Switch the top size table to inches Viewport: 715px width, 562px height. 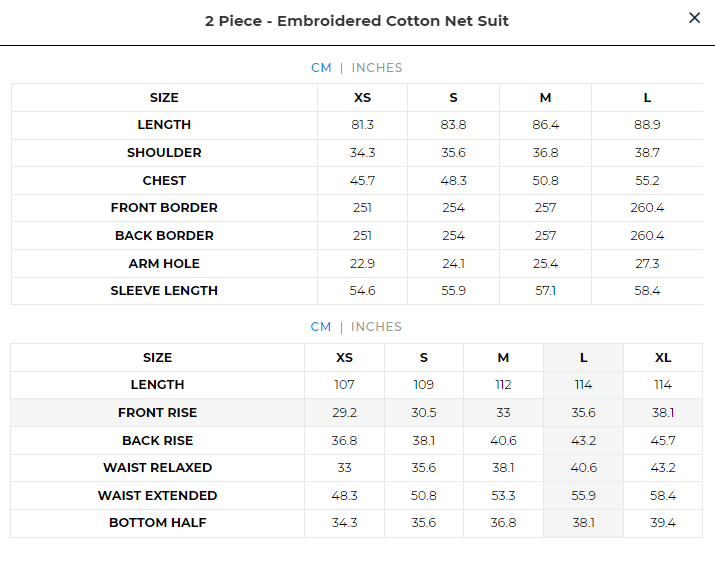pyautogui.click(x=377, y=68)
